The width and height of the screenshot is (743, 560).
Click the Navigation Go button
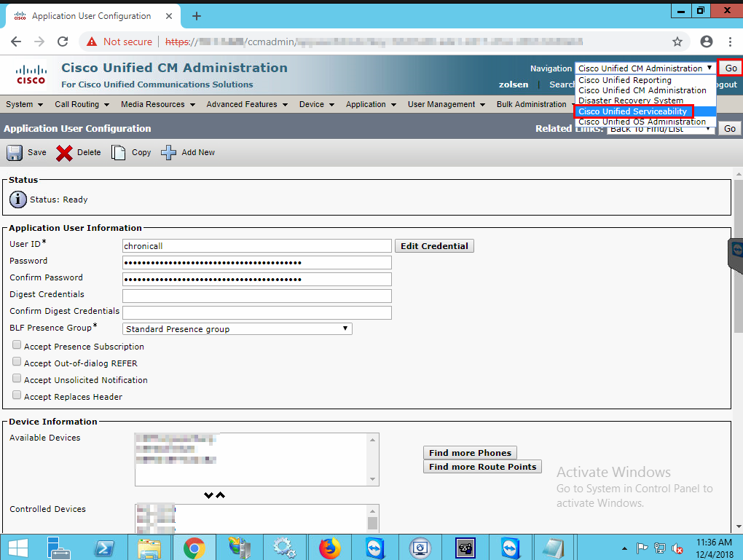pos(731,68)
